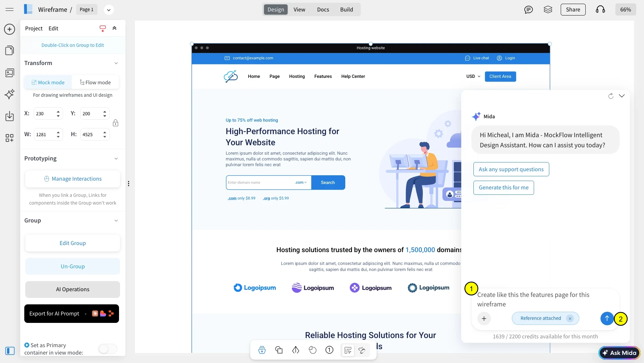Click Generate this for me suggestion
The height and width of the screenshot is (363, 644).
(503, 188)
